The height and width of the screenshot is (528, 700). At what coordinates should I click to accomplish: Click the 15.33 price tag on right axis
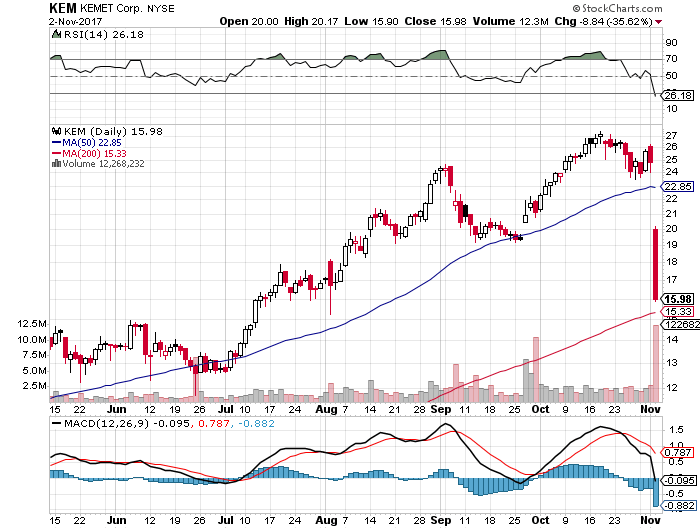click(678, 312)
